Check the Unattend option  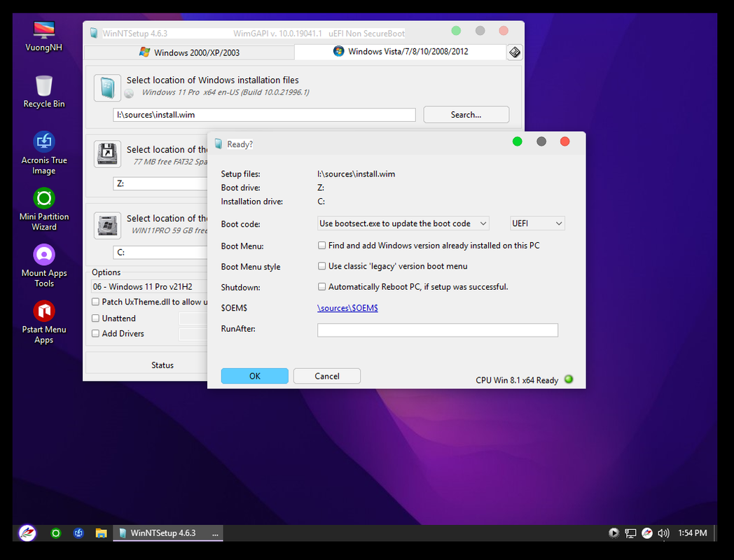[95, 318]
